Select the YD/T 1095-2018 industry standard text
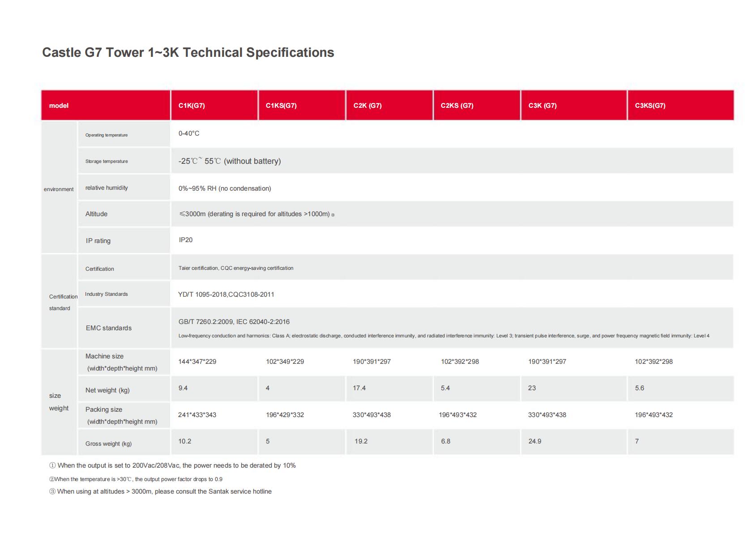 (226, 294)
